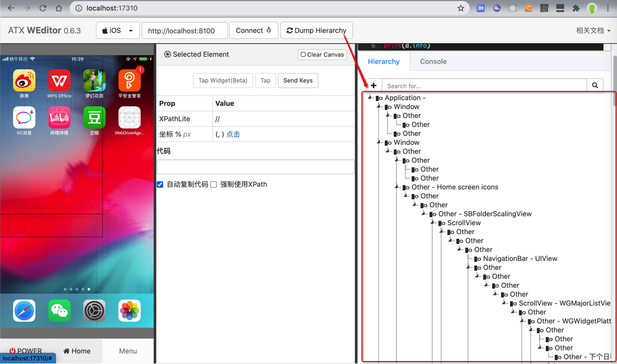Switch to the Console tab
Screen dimensions: 617x364
tap(433, 62)
